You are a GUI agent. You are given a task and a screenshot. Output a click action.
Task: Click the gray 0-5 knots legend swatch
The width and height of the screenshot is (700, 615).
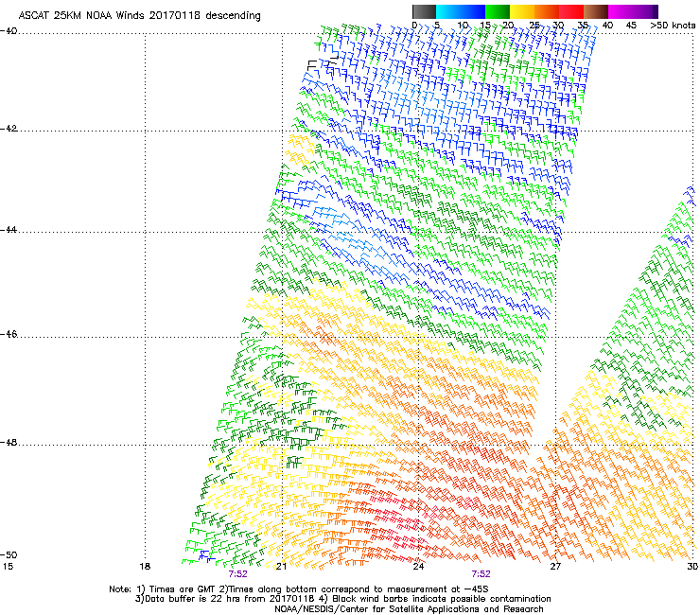pos(424,11)
